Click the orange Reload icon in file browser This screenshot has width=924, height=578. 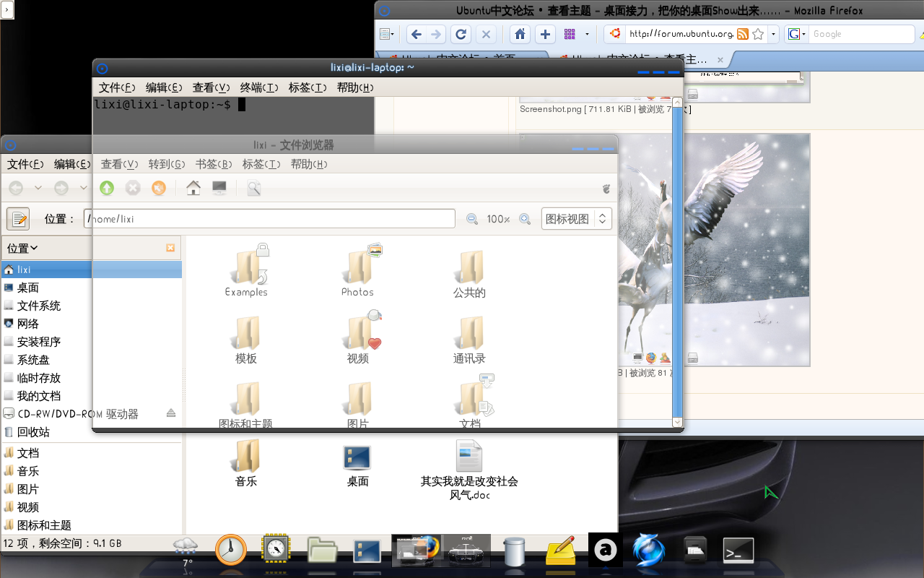point(159,189)
